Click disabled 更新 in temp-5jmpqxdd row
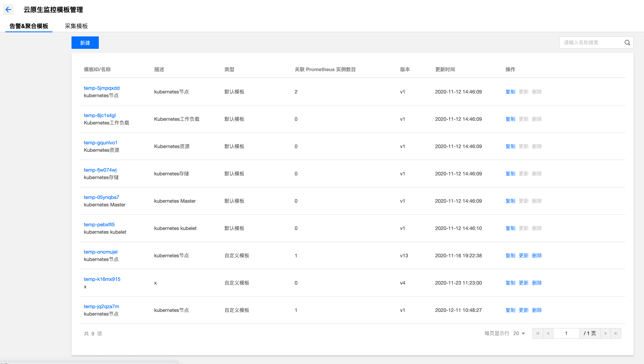Image resolution: width=644 pixels, height=364 pixels. [x=524, y=92]
